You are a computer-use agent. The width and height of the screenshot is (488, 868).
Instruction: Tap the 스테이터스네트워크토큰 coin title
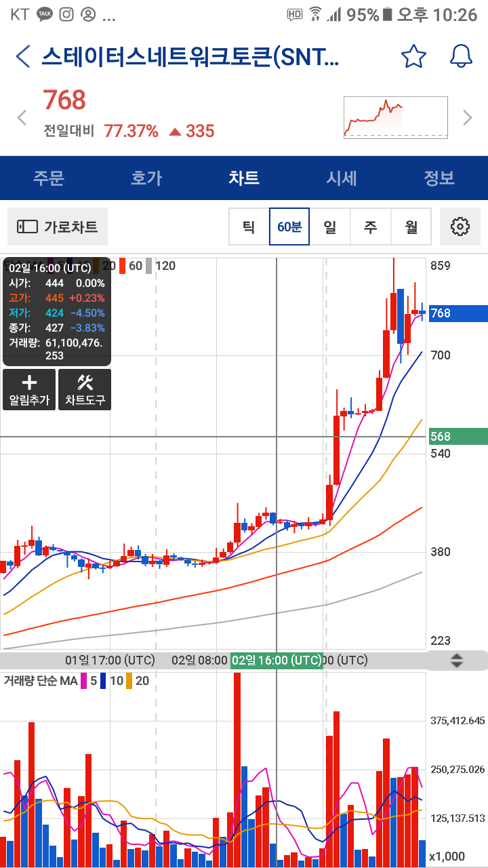point(190,56)
